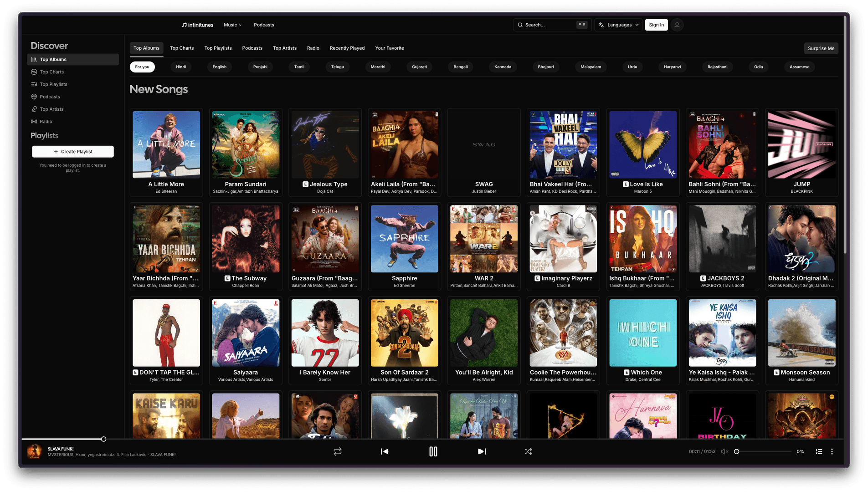Viewport: 868px width, 492px height.
Task: Click the Search input field
Action: pos(552,25)
